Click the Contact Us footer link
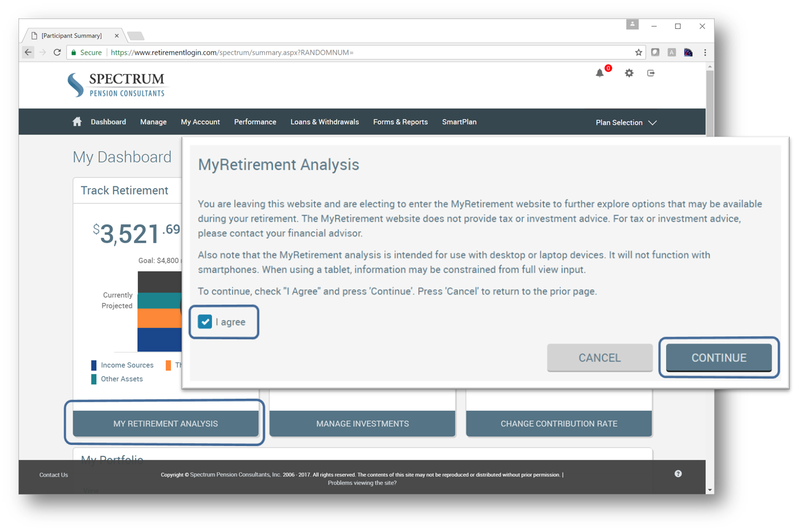Viewport: 796px width, 532px height. coord(54,475)
